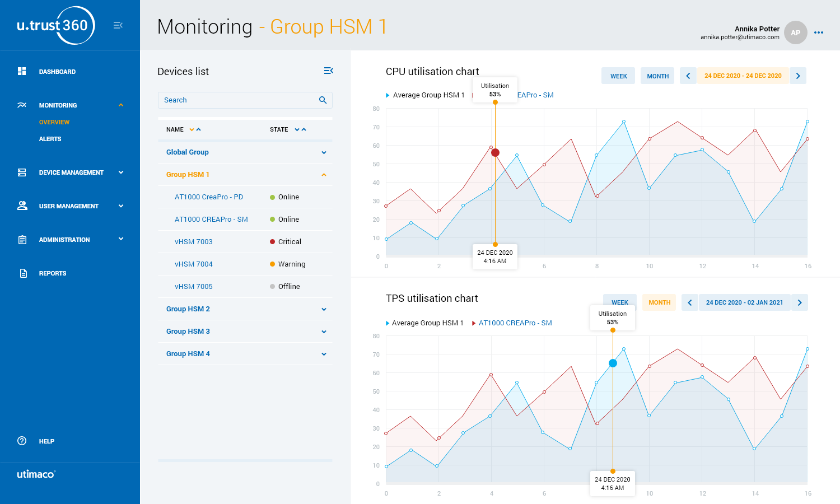This screenshot has height=504, width=840.
Task: Click the highlighted red data point on the CPU chart
Action: (495, 152)
